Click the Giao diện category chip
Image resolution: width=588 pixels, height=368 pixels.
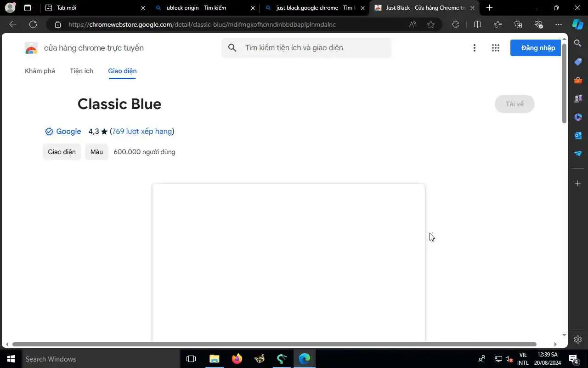[x=62, y=152]
